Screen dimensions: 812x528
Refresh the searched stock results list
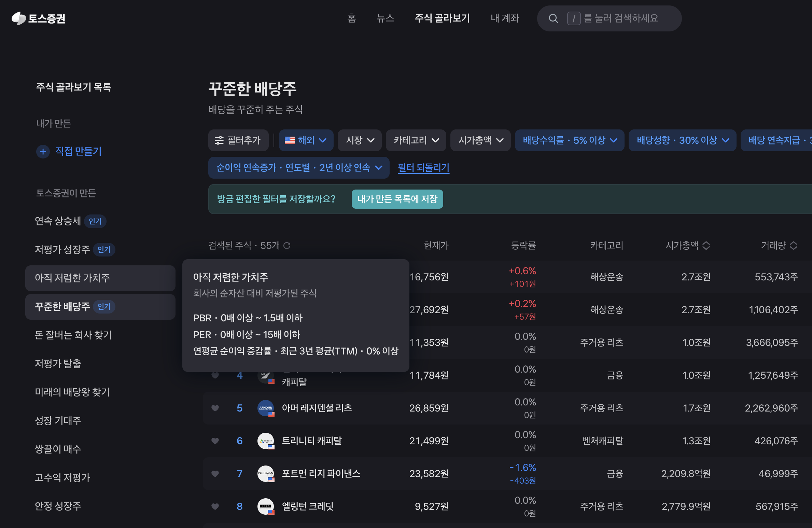click(x=287, y=246)
